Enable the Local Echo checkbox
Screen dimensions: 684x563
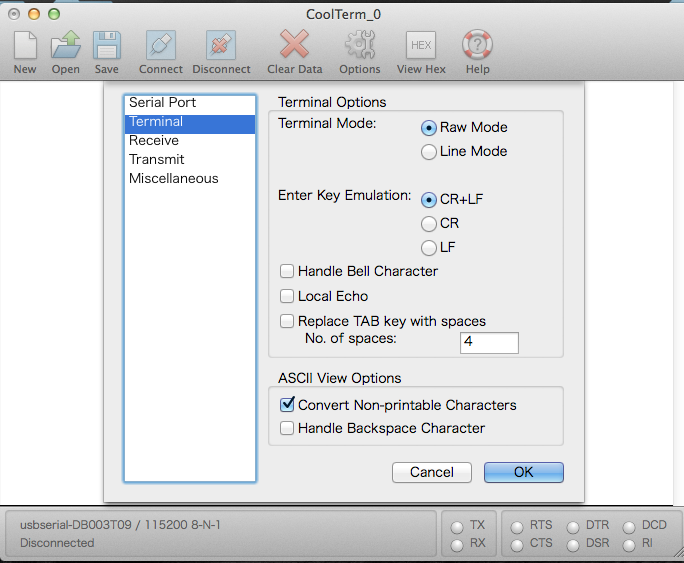pos(288,297)
